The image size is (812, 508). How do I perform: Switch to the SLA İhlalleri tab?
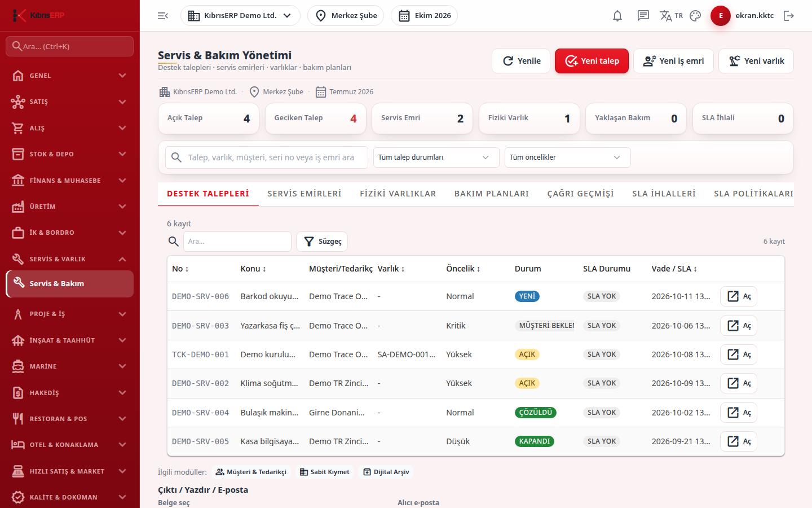tap(664, 194)
